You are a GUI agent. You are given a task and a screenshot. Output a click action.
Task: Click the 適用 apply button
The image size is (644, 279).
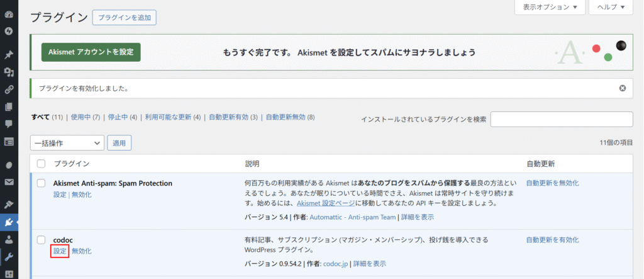pos(119,143)
